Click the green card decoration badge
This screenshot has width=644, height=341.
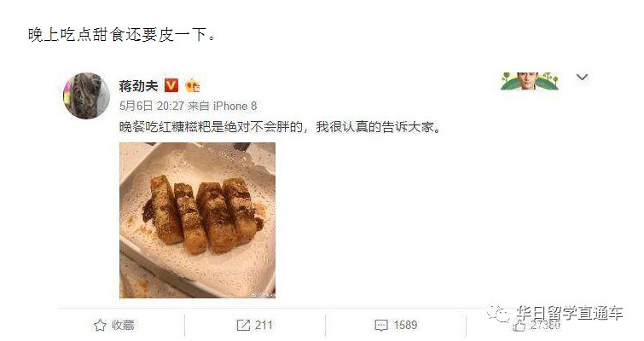pos(530,81)
